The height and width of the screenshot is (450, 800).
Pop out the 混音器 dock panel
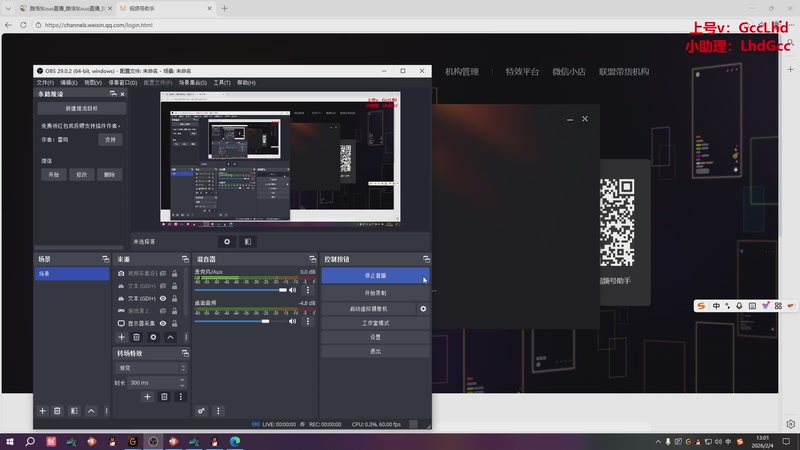tap(312, 259)
